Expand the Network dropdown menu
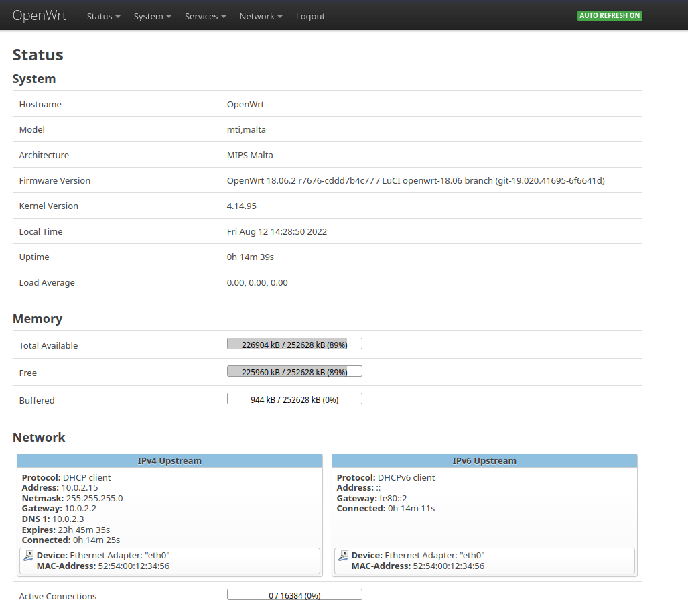 tap(261, 16)
